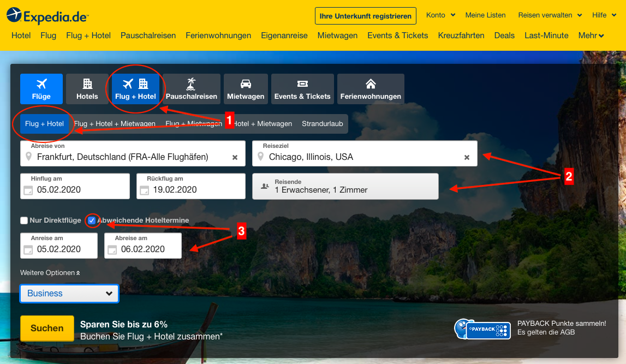Image resolution: width=626 pixels, height=364 pixels.
Task: Open Kreuzfahrten in the top navigation
Action: [461, 35]
